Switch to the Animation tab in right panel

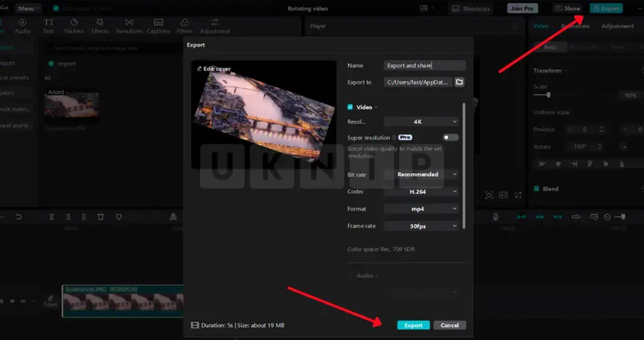575,26
